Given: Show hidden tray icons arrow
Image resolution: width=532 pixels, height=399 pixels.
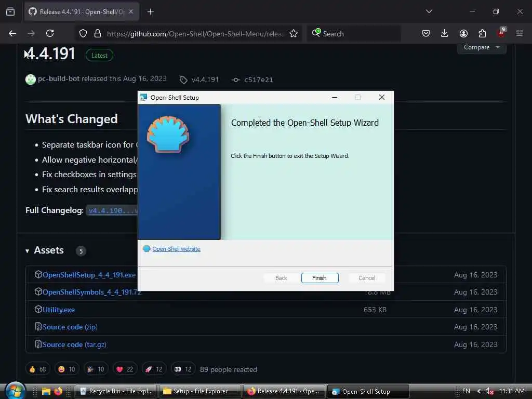Looking at the screenshot, I should [x=478, y=391].
